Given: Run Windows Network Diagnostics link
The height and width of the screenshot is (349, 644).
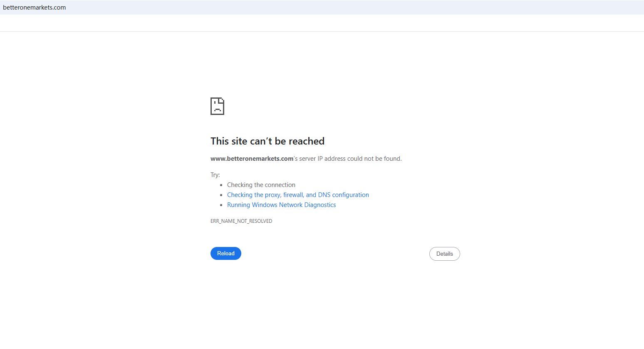Looking at the screenshot, I should (x=282, y=205).
